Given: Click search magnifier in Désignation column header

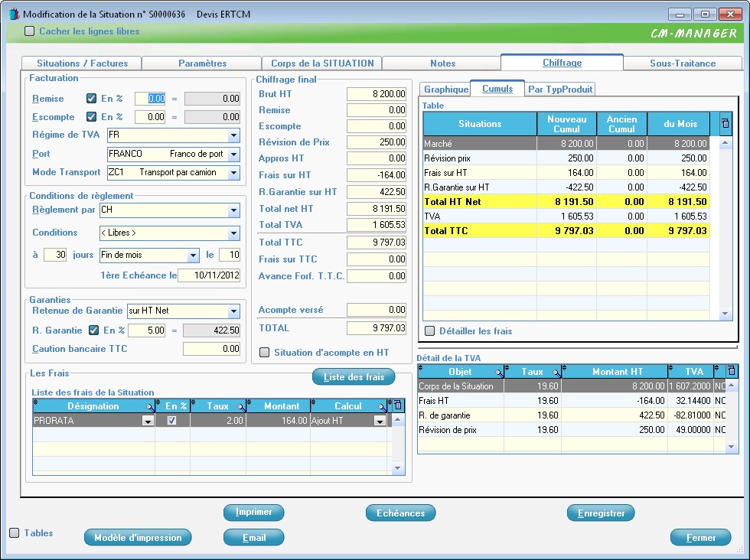Looking at the screenshot, I should [x=150, y=407].
